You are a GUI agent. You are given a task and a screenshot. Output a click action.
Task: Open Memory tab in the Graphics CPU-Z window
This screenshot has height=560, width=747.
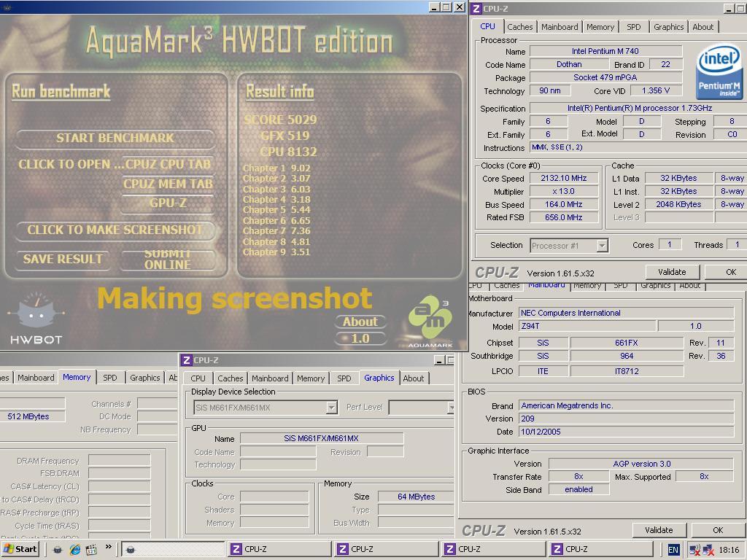[311, 378]
